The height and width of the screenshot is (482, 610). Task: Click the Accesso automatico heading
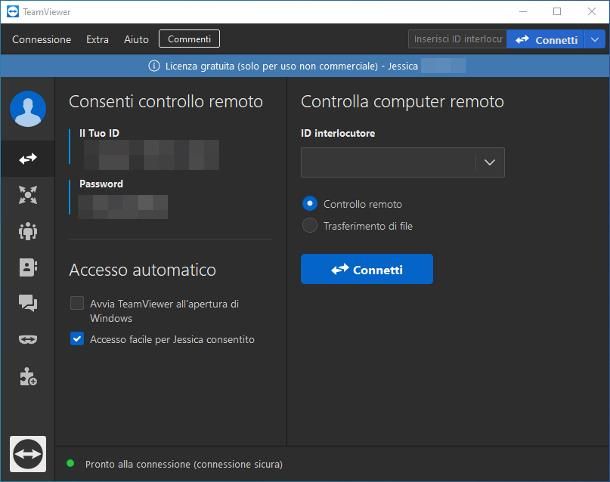142,270
